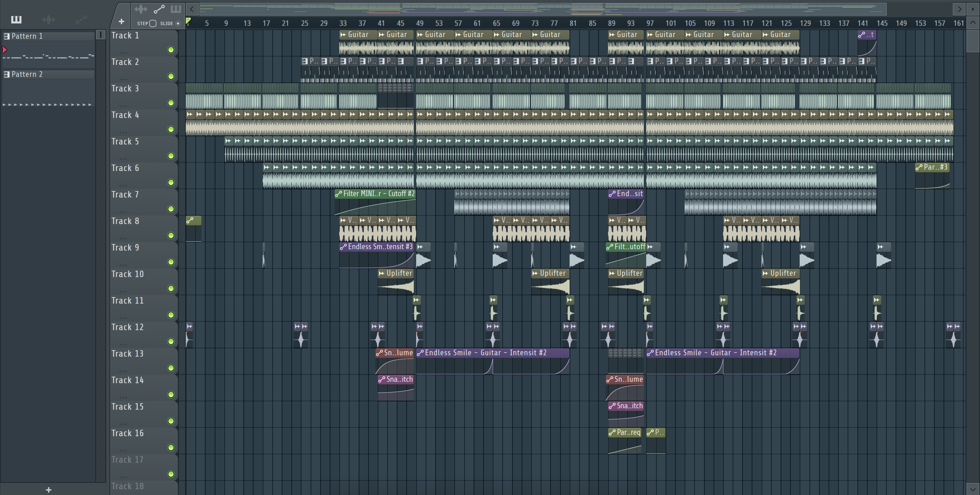Click the Track 18 header label

tap(128, 486)
